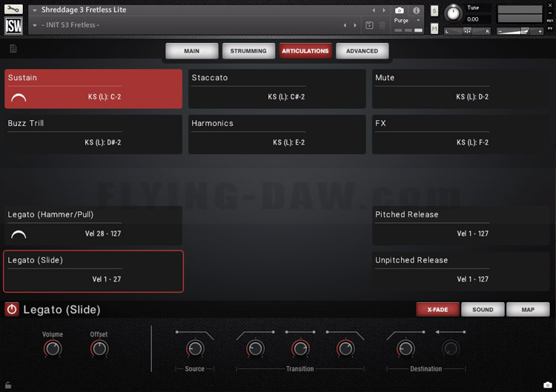The width and height of the screenshot is (556, 392).
Task: Click the double-arrow line above last Destination knob
Action: (x=450, y=332)
